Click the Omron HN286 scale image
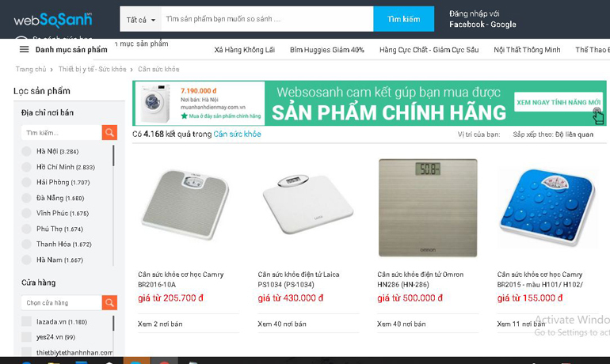The image size is (610, 364). click(428, 207)
